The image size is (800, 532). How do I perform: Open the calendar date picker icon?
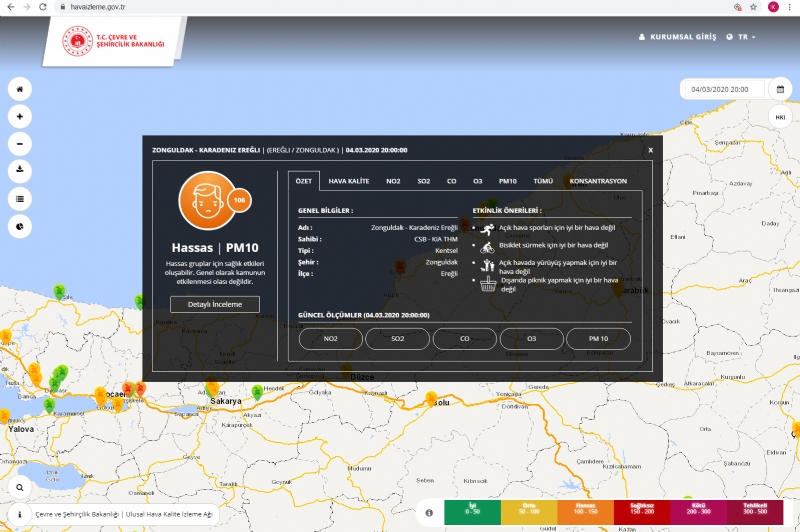(779, 89)
